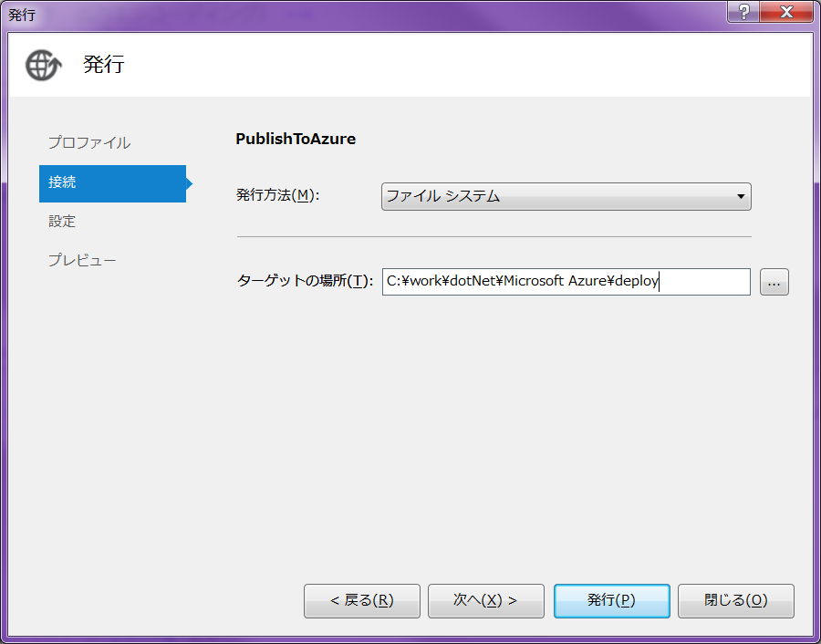Viewport: 821px width, 644px height.
Task: Click the < 戻る(R) button
Action: pyautogui.click(x=362, y=600)
